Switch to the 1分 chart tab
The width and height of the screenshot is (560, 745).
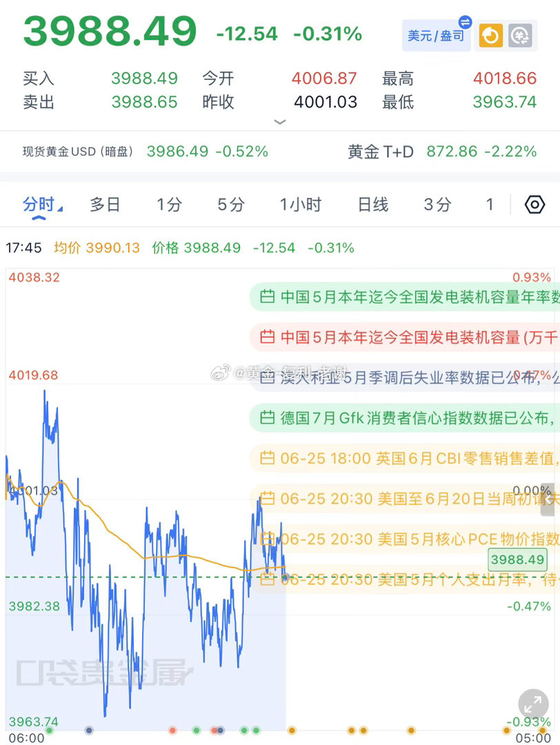(x=169, y=205)
